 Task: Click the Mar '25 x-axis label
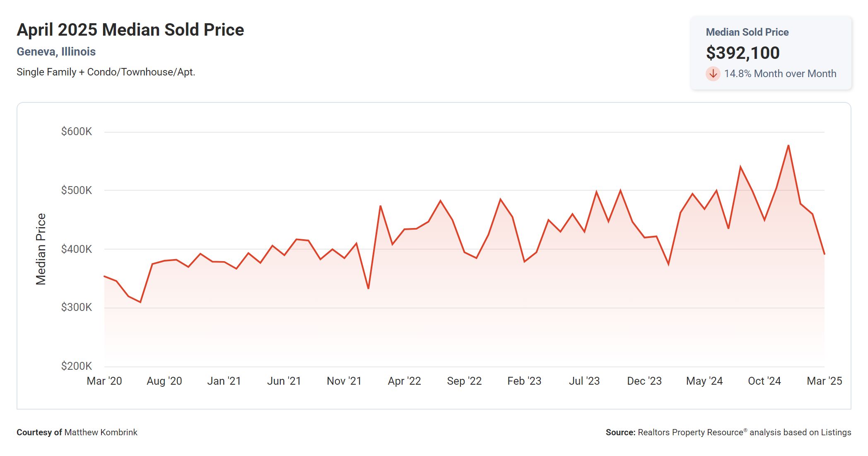[x=824, y=381]
